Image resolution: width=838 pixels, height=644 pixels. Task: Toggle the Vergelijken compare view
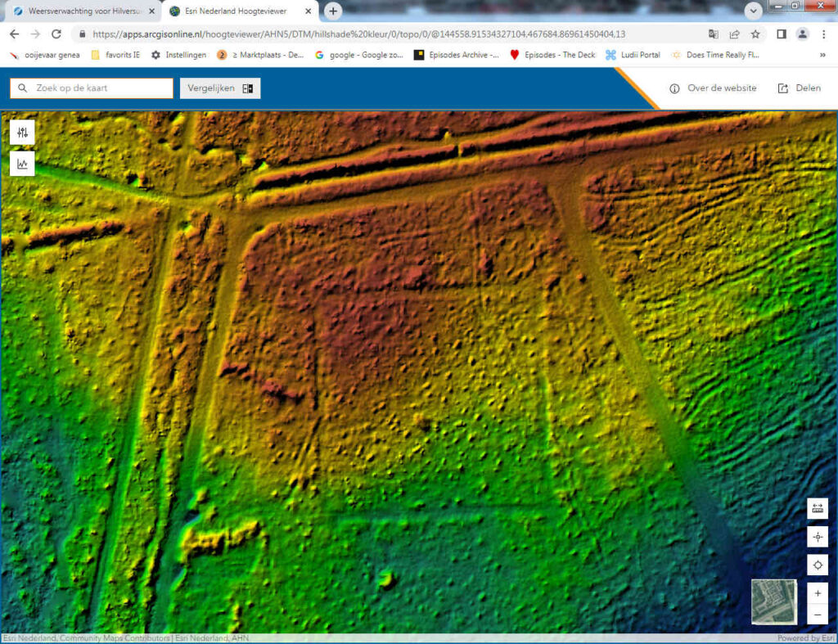click(220, 88)
